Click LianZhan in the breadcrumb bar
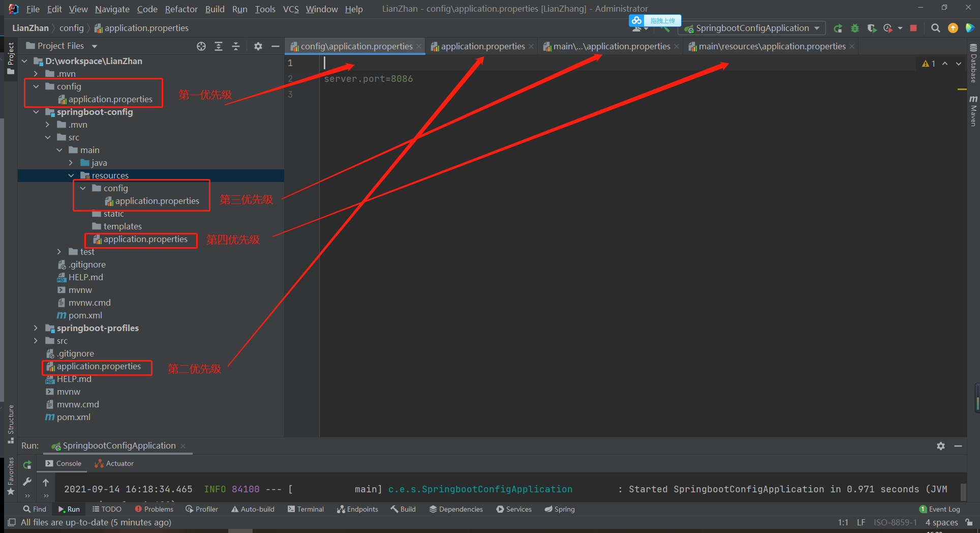This screenshot has width=980, height=533. pos(30,28)
